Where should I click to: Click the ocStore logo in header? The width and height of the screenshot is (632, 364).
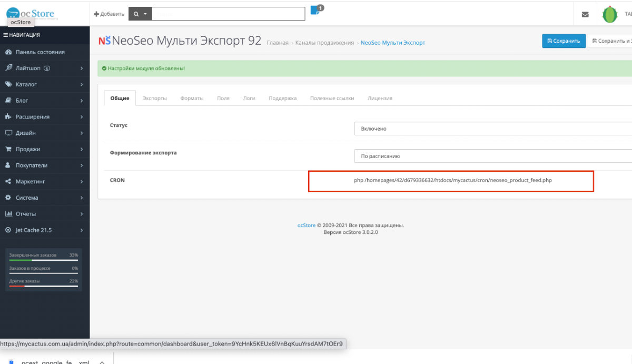point(32,13)
